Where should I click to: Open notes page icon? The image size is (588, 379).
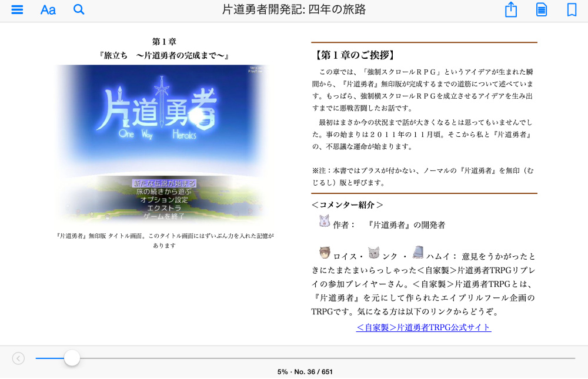[x=542, y=10]
